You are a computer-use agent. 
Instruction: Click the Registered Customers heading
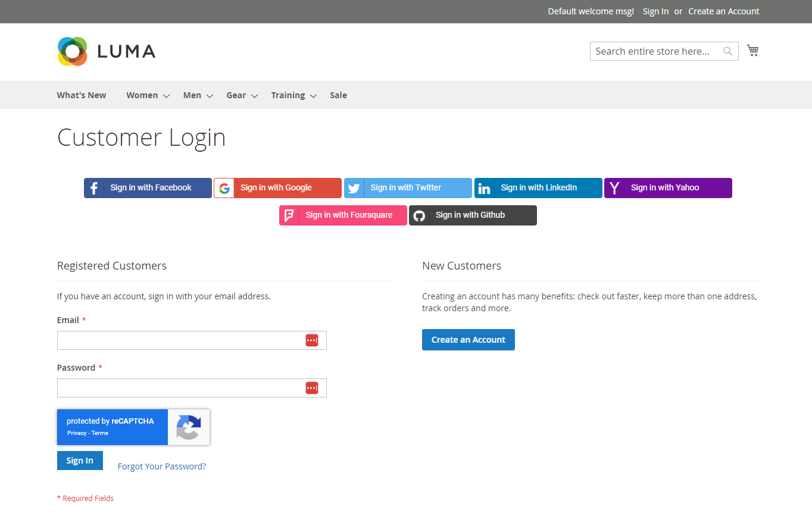pyautogui.click(x=112, y=266)
